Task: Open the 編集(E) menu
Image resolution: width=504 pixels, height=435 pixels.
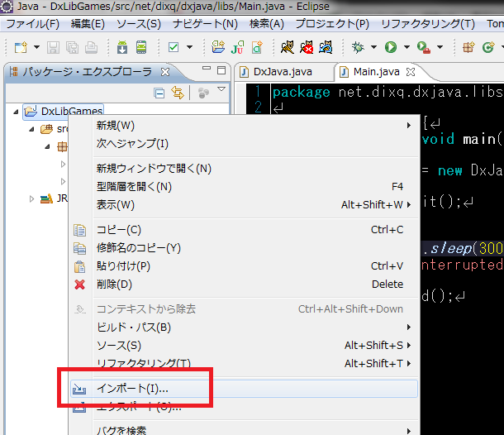Action: (88, 24)
